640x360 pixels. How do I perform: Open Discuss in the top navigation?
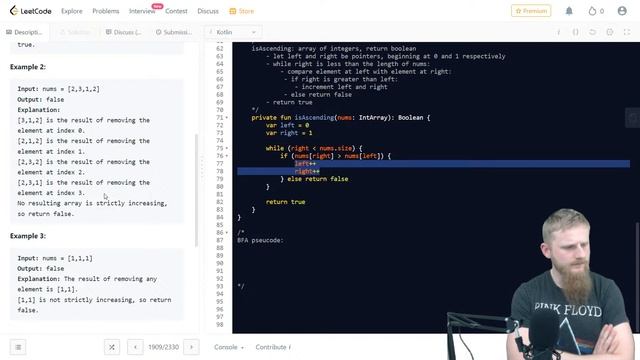pyautogui.click(x=208, y=11)
